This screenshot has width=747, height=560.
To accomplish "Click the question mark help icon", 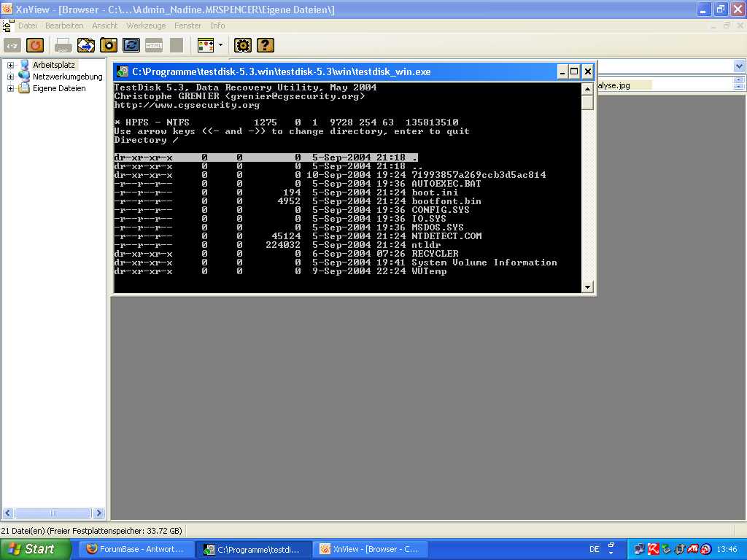I will (266, 45).
